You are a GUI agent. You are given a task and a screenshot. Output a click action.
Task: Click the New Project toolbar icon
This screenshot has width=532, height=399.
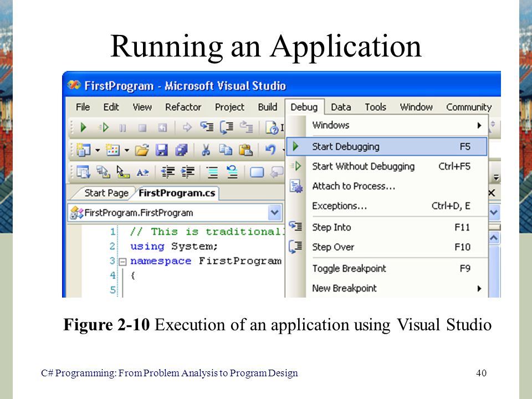pos(83,150)
